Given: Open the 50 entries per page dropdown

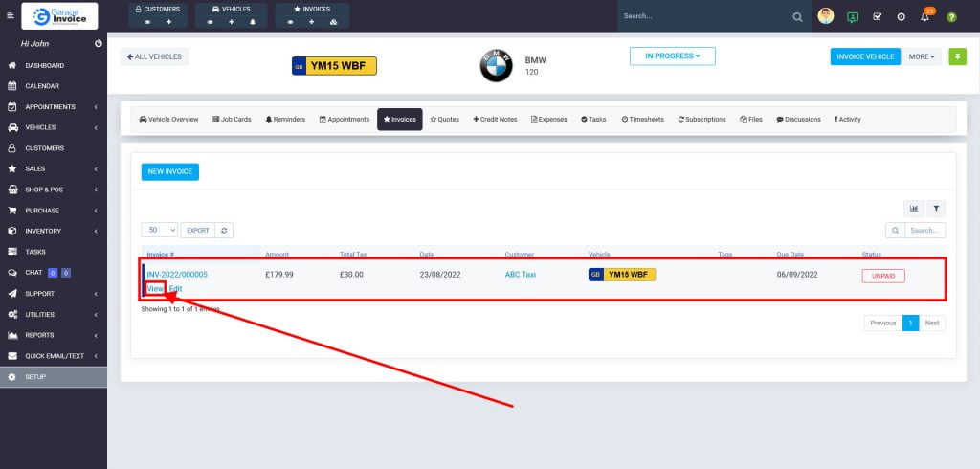Looking at the screenshot, I should 160,230.
